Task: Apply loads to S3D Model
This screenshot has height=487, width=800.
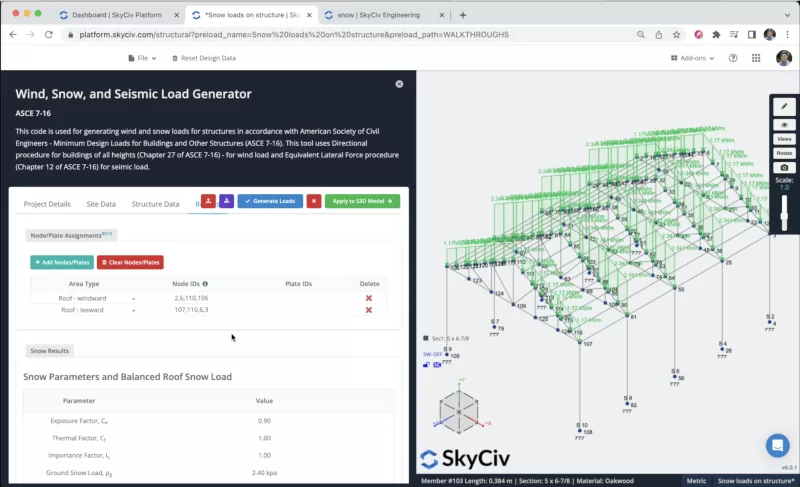Action: (362, 201)
